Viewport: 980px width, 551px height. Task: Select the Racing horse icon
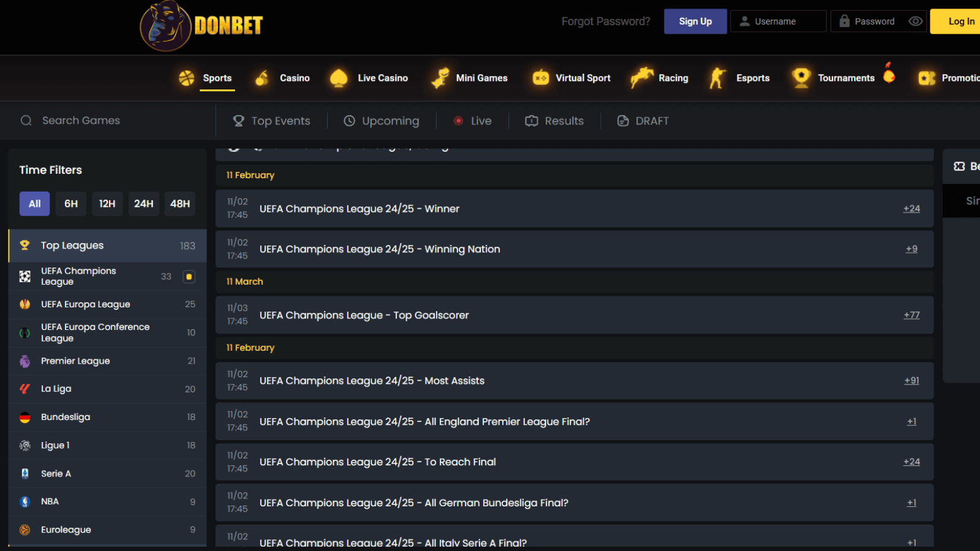click(641, 78)
